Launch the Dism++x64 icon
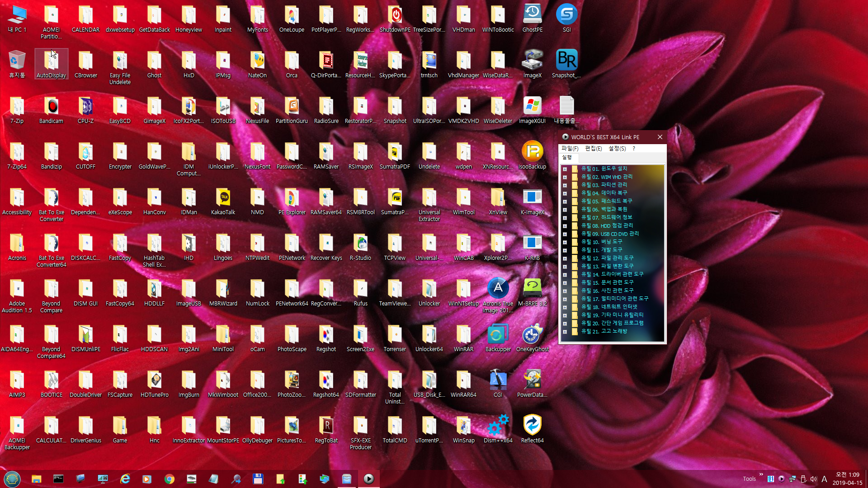The height and width of the screenshot is (488, 868). pyautogui.click(x=498, y=430)
